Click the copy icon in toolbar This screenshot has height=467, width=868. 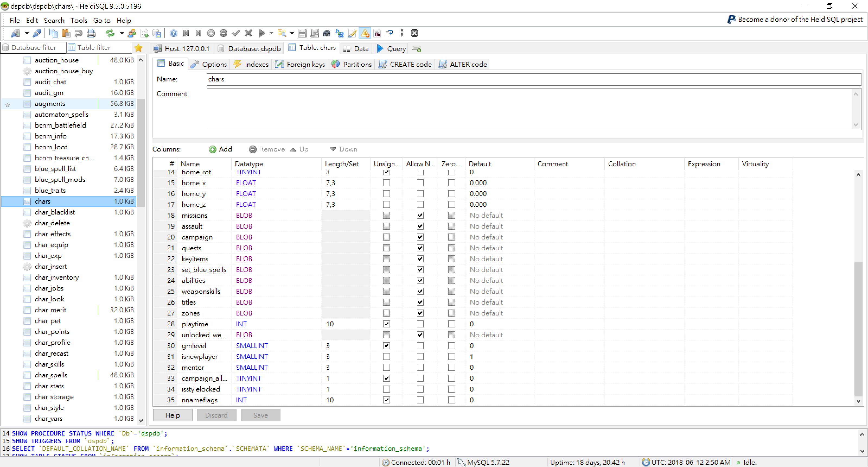click(x=53, y=33)
